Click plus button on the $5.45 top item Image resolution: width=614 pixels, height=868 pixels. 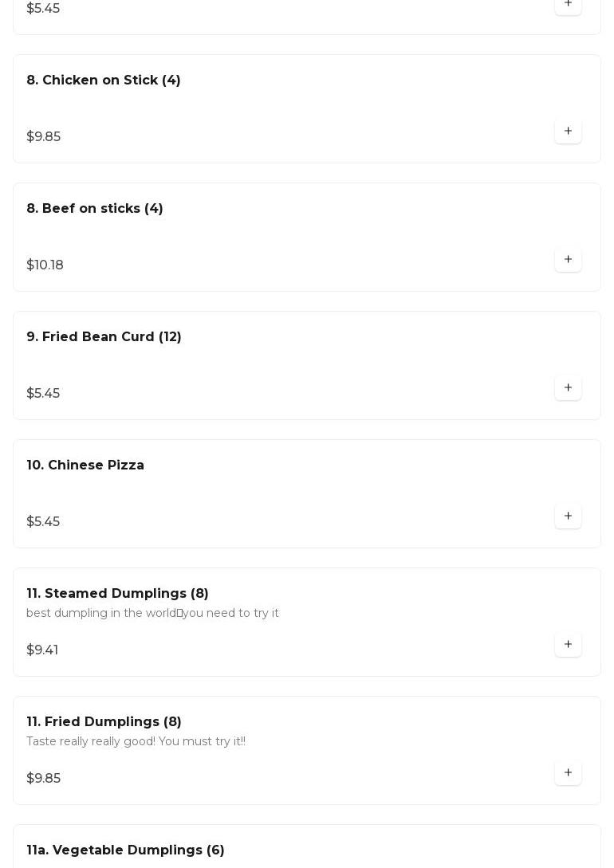(568, 5)
